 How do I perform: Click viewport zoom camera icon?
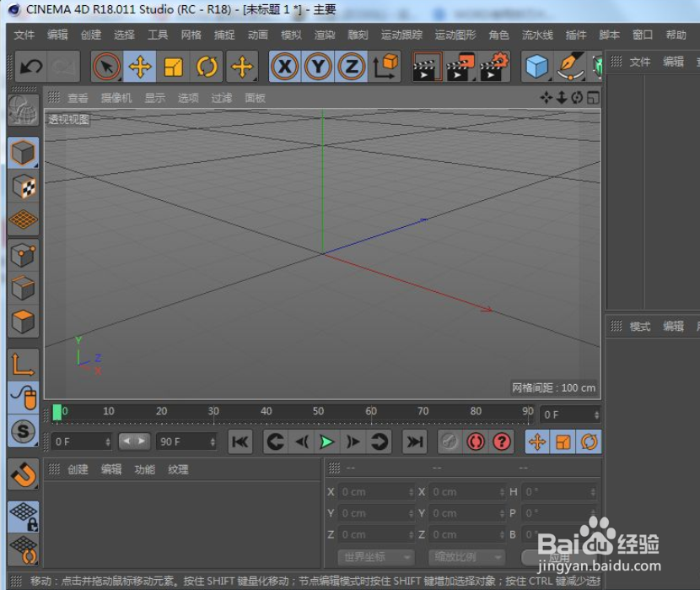pyautogui.click(x=562, y=97)
